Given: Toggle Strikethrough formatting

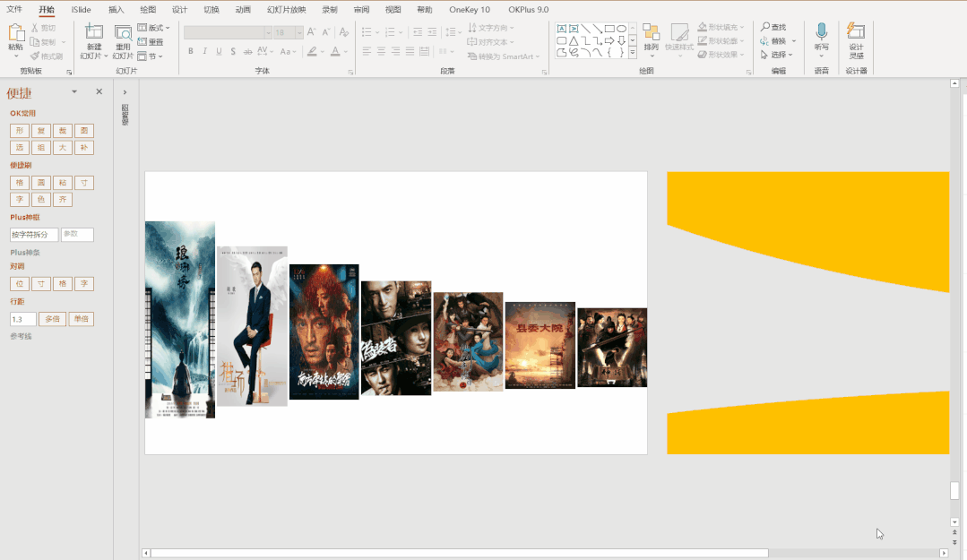Looking at the screenshot, I should [248, 51].
